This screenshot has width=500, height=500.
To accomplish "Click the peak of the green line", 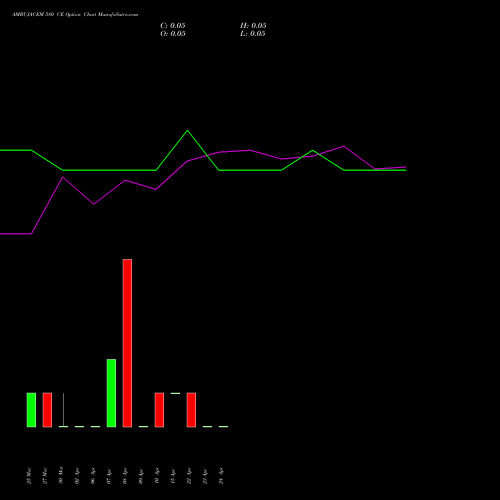I will coord(187,131).
